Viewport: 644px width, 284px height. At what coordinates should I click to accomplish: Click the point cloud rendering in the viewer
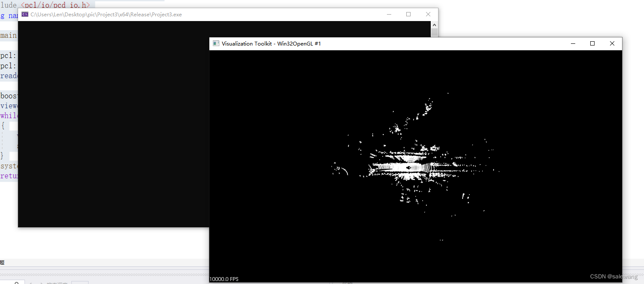(x=415, y=166)
